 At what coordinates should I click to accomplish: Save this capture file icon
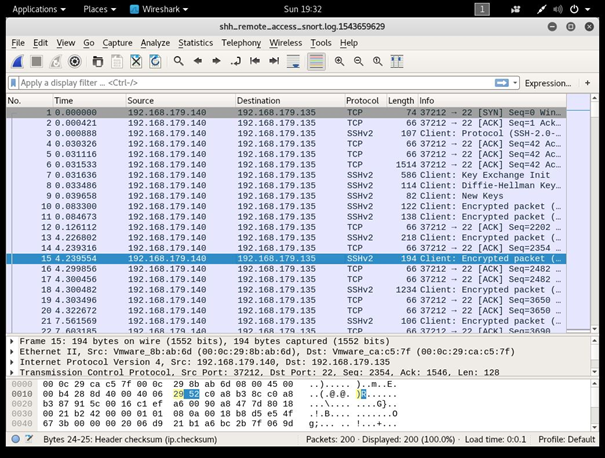[x=117, y=61]
